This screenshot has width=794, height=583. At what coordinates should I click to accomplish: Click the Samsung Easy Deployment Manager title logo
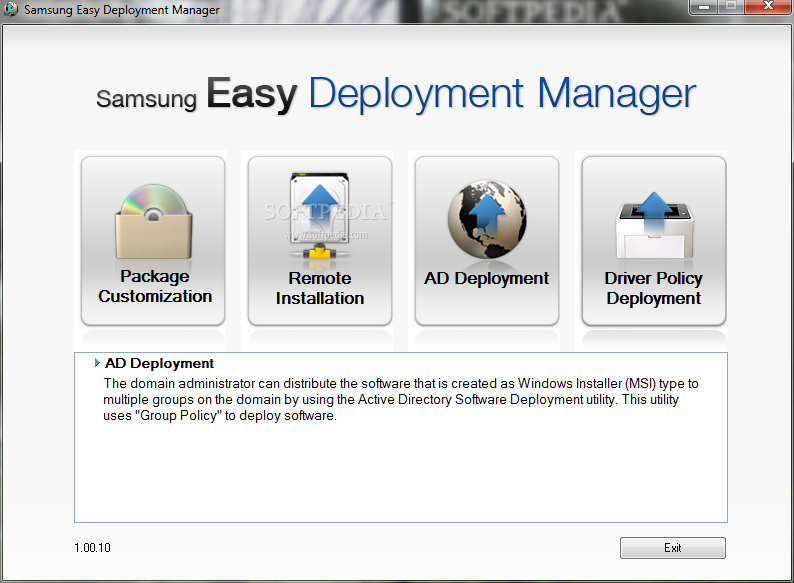(x=396, y=94)
